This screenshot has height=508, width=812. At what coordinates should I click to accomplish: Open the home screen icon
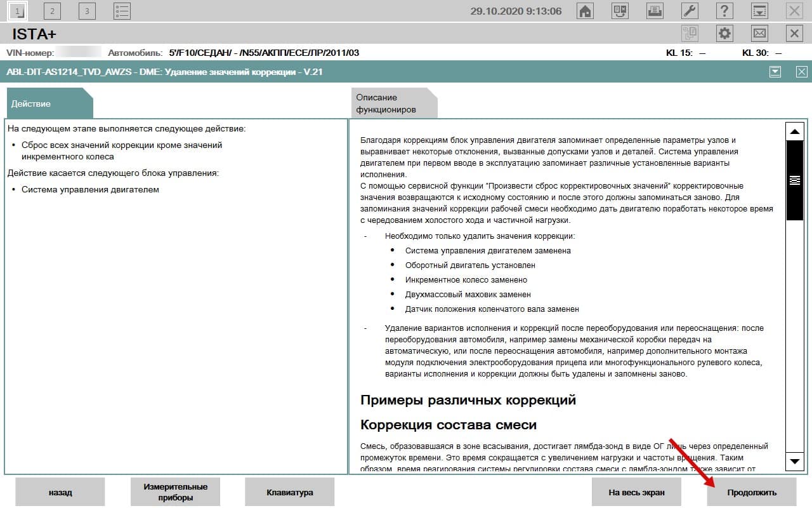coord(585,11)
